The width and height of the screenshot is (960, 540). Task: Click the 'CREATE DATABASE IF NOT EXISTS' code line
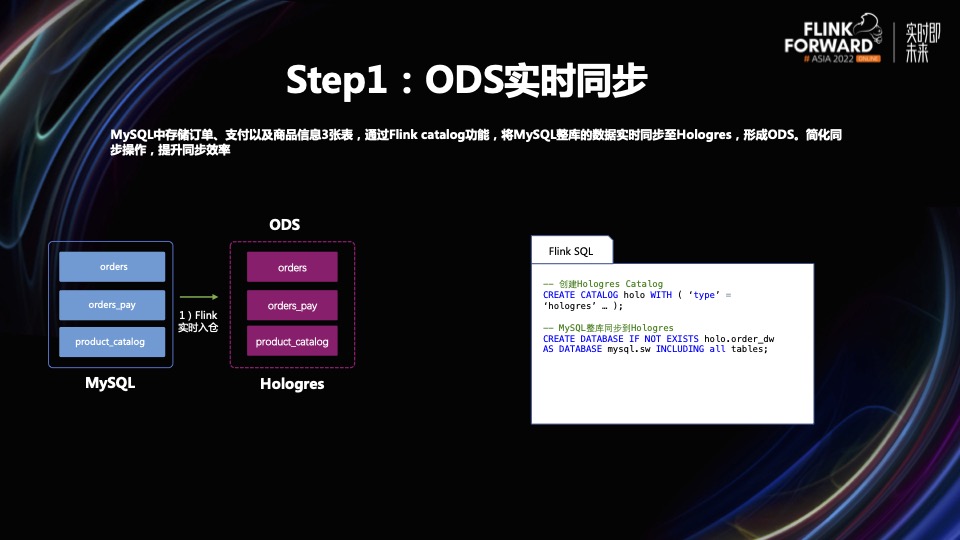point(659,339)
